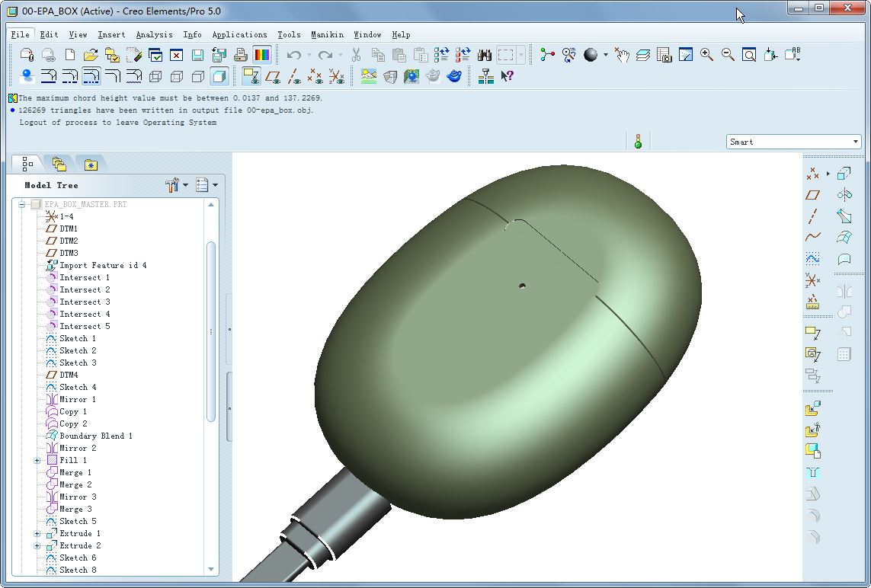The width and height of the screenshot is (871, 588).
Task: Select the Boundary Blend tool
Action: pyautogui.click(x=844, y=237)
